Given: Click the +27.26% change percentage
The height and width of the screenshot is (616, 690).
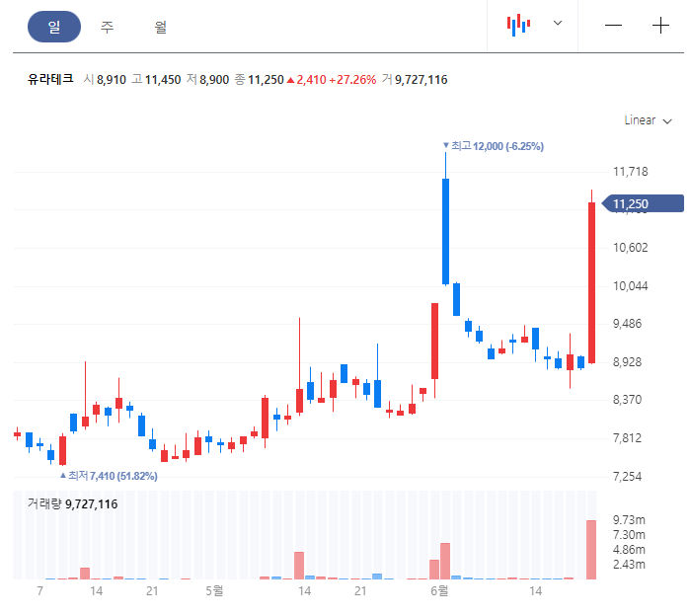Looking at the screenshot, I should coord(352,80).
